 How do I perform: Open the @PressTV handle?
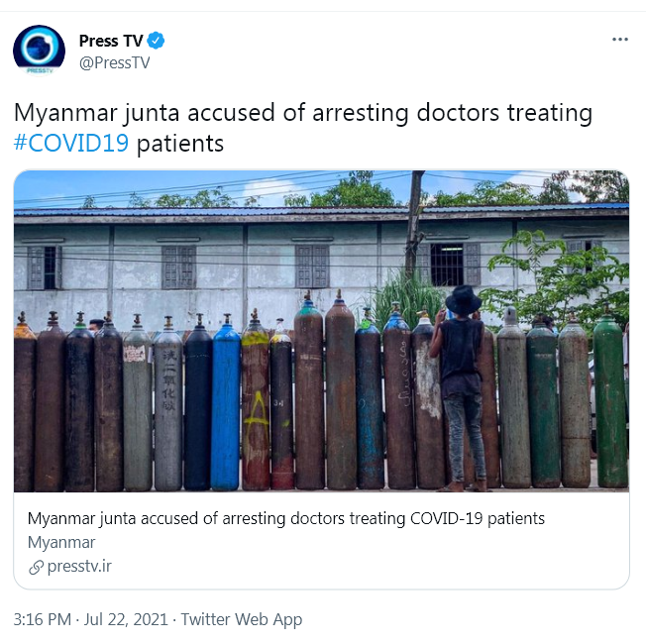pyautogui.click(x=115, y=63)
